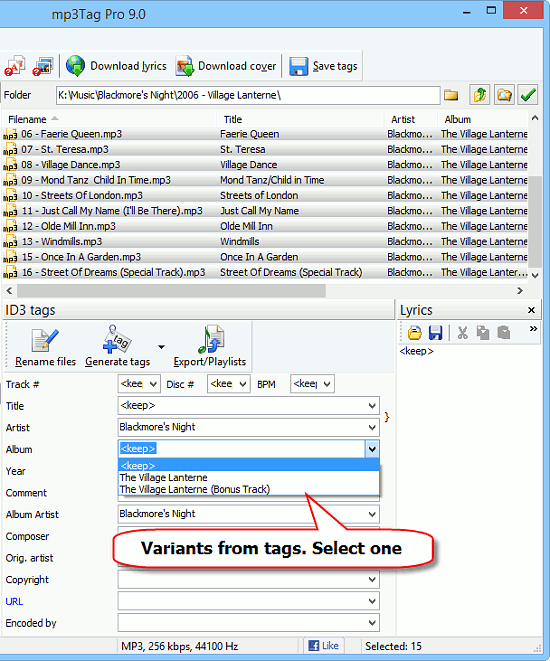Screen dimensions: 550x661
Task: Go up one folder level icon
Action: pos(480,94)
